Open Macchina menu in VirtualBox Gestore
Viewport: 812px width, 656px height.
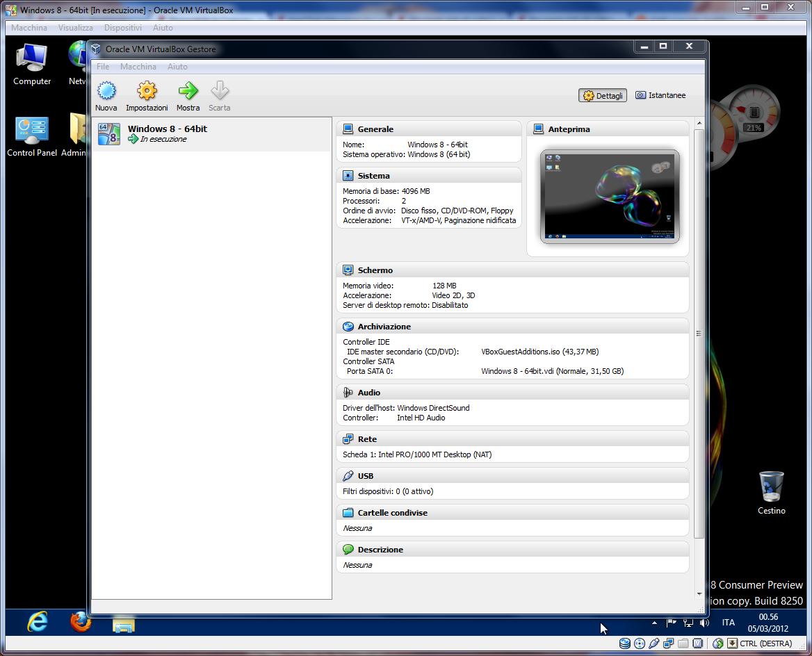pyautogui.click(x=138, y=66)
